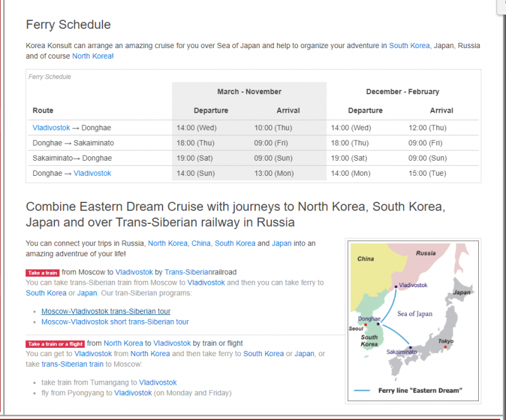The height and width of the screenshot is (420, 506).
Task: Open South Korea link before 'Our tran-Siberian programs'
Action: 46,293
